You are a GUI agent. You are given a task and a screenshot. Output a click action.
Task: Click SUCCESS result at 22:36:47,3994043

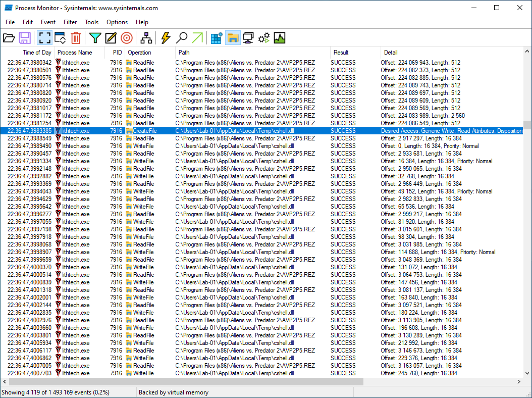click(x=343, y=191)
